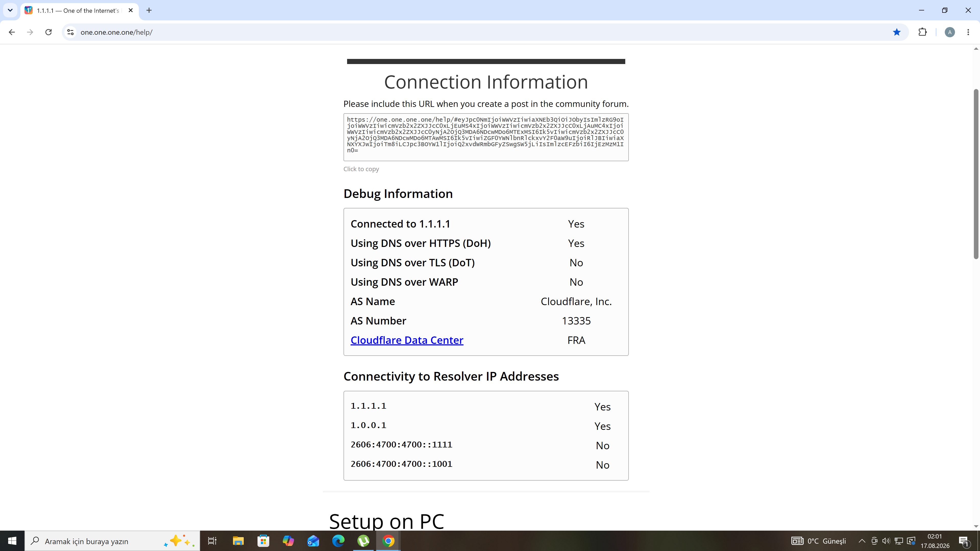Click the 'Connected to 1.1.1.1' label
980x551 pixels.
[400, 224]
